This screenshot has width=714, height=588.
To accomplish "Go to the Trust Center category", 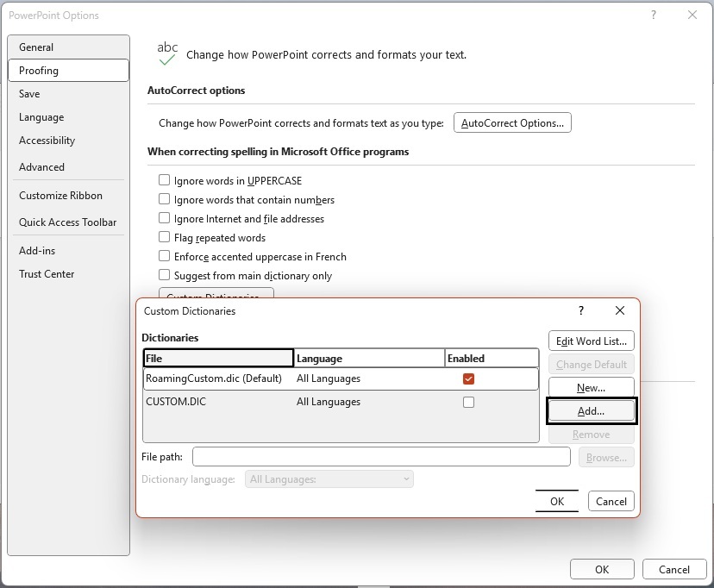I will 47,274.
